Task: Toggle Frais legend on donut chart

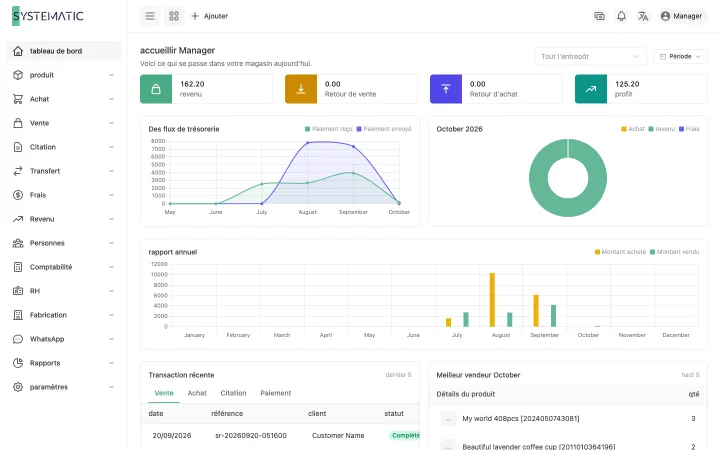Action: [689, 129]
